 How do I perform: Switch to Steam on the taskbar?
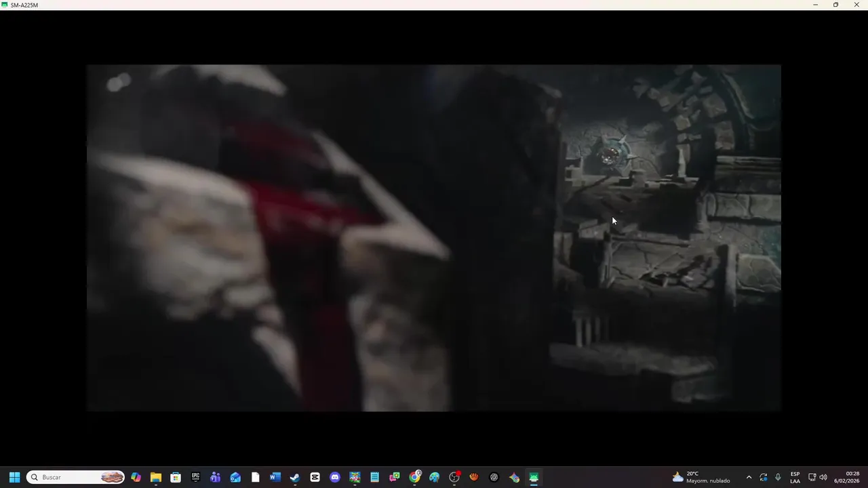[x=295, y=477]
